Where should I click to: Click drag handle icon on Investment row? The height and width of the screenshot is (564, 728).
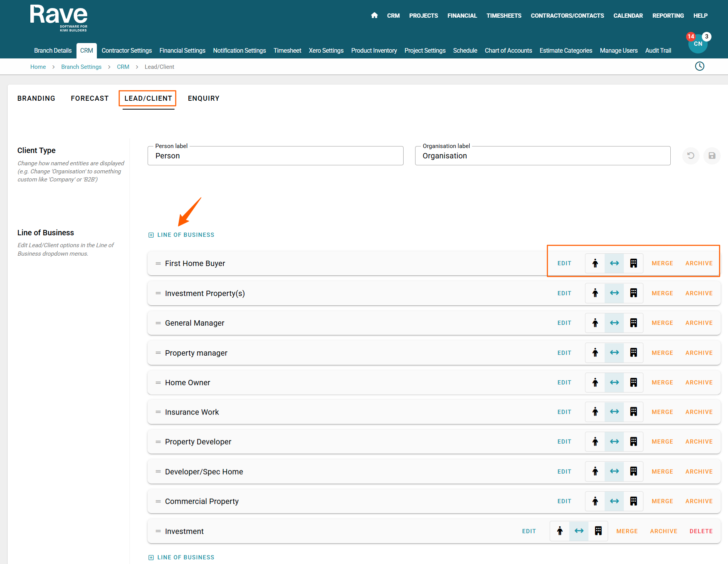tap(158, 531)
